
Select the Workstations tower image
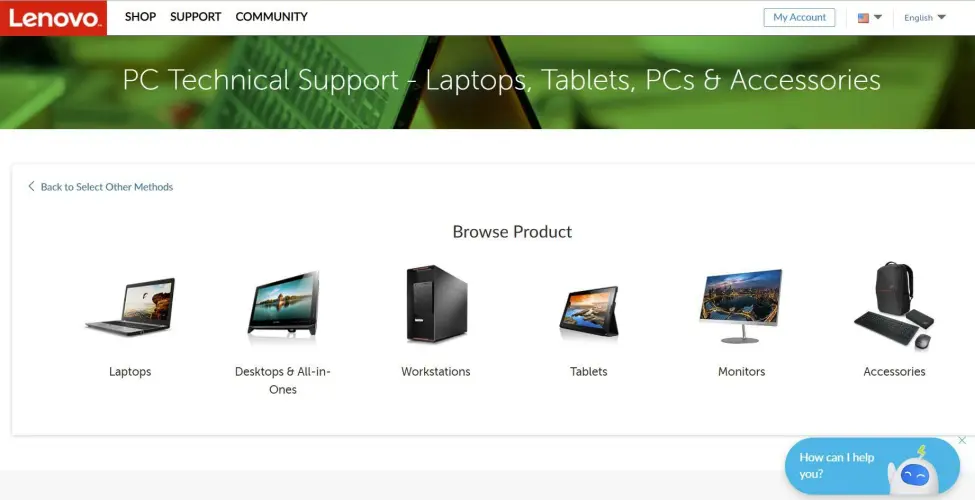point(436,304)
